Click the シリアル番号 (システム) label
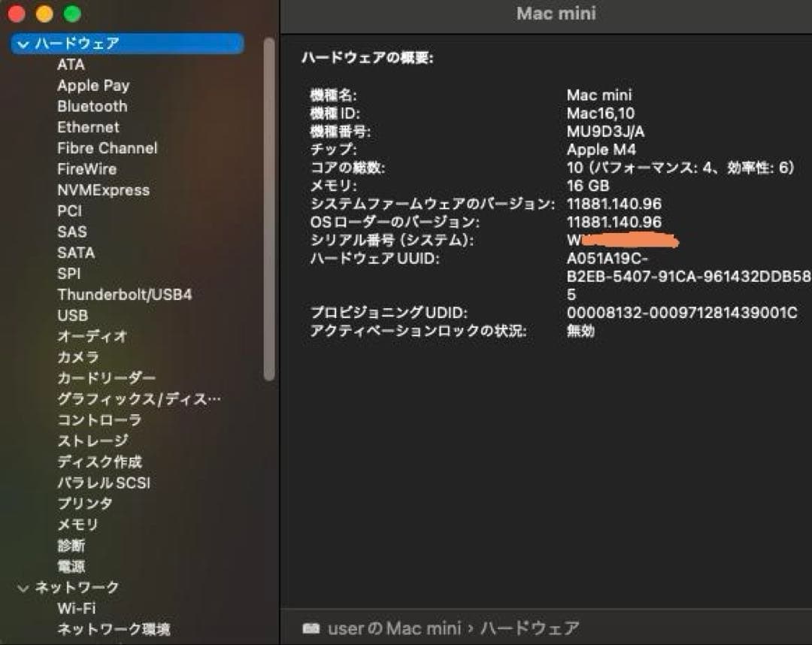The height and width of the screenshot is (645, 812). pos(392,241)
